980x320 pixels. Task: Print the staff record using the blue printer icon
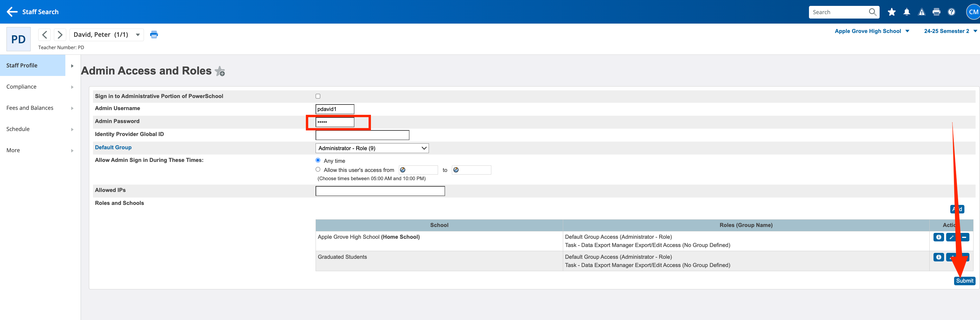[154, 35]
